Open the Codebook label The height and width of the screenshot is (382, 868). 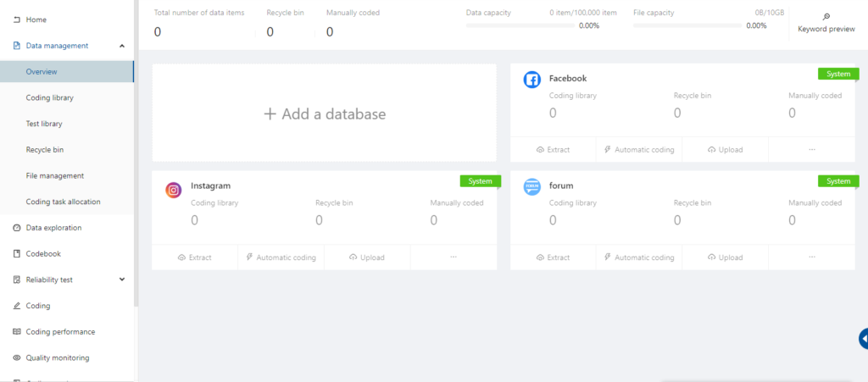point(43,254)
